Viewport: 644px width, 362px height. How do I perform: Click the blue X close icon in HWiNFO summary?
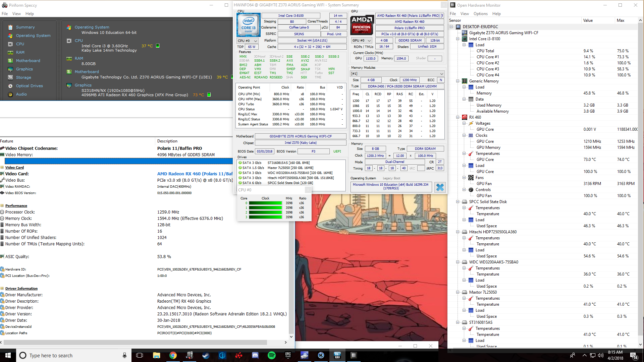[440, 187]
